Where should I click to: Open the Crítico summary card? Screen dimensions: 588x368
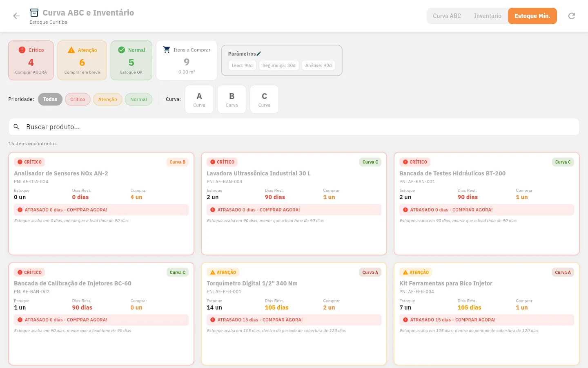(31, 61)
